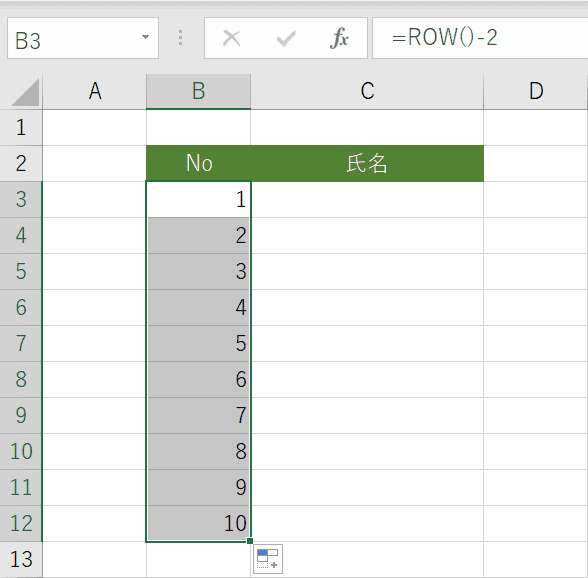Click the fill handle at the selection corner

250,541
